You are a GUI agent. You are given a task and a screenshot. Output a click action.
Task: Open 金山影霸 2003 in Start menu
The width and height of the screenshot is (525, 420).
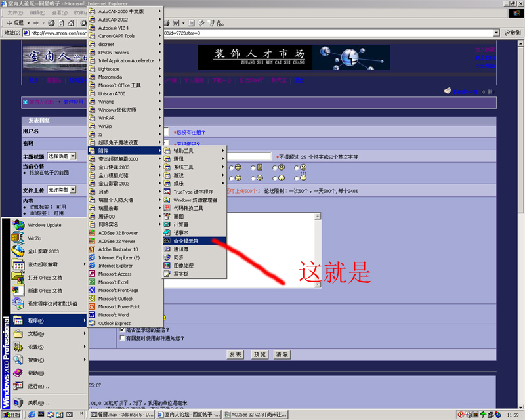pos(49,251)
